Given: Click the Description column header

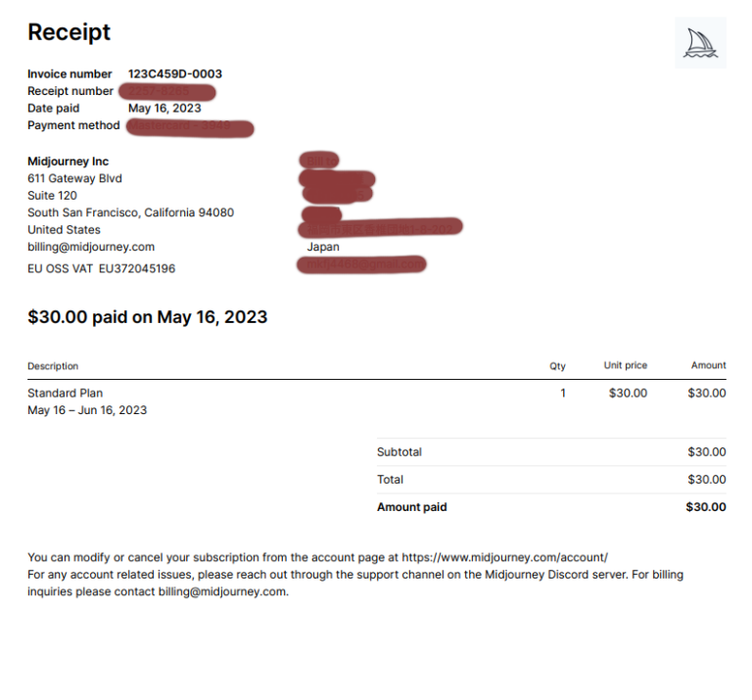Looking at the screenshot, I should click(53, 366).
